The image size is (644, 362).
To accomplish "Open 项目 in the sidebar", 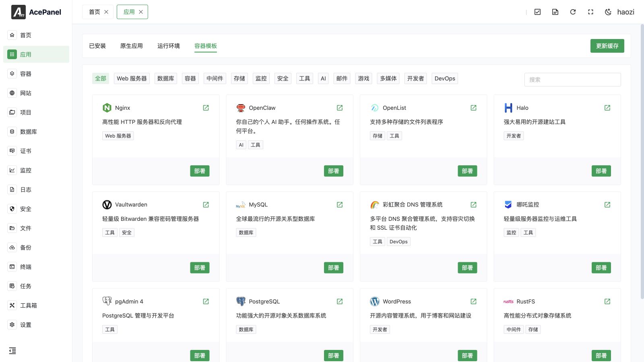I will coord(36,112).
